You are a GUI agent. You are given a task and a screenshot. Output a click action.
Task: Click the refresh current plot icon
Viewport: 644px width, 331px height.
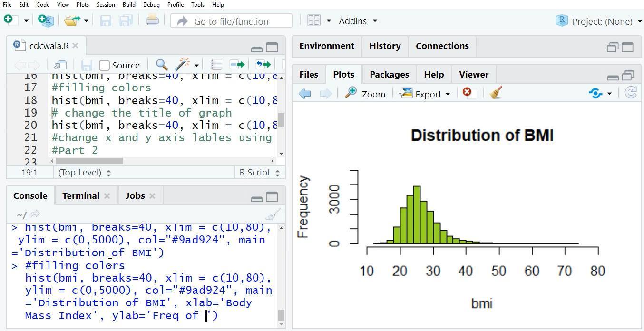click(x=631, y=93)
